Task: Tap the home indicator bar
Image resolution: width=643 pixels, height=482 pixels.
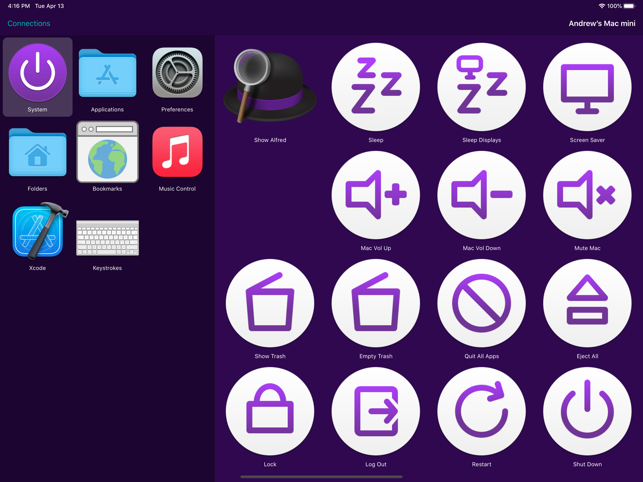Action: tap(322, 477)
